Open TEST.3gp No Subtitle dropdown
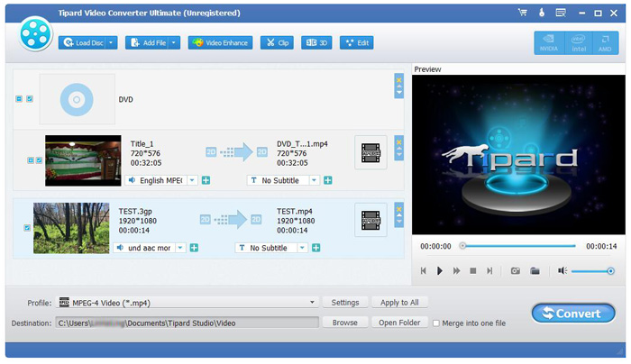Image resolution: width=631 pixels, height=364 pixels. click(x=302, y=248)
